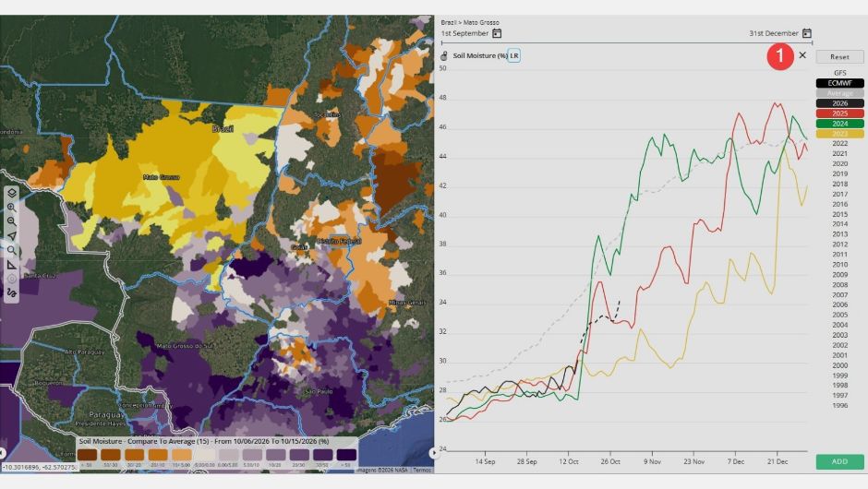This screenshot has width=868, height=489.
Task: Click the light orange 10/5.00 legend swatch
Action: pos(182,455)
